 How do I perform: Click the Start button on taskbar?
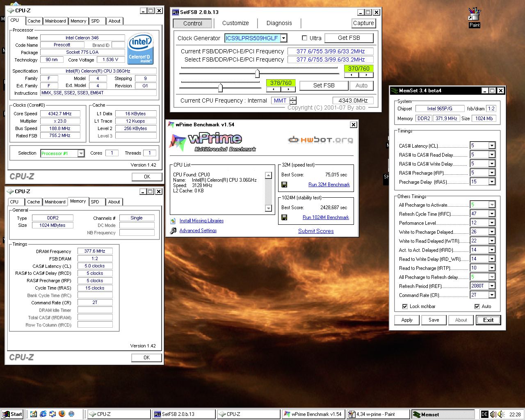point(12,414)
